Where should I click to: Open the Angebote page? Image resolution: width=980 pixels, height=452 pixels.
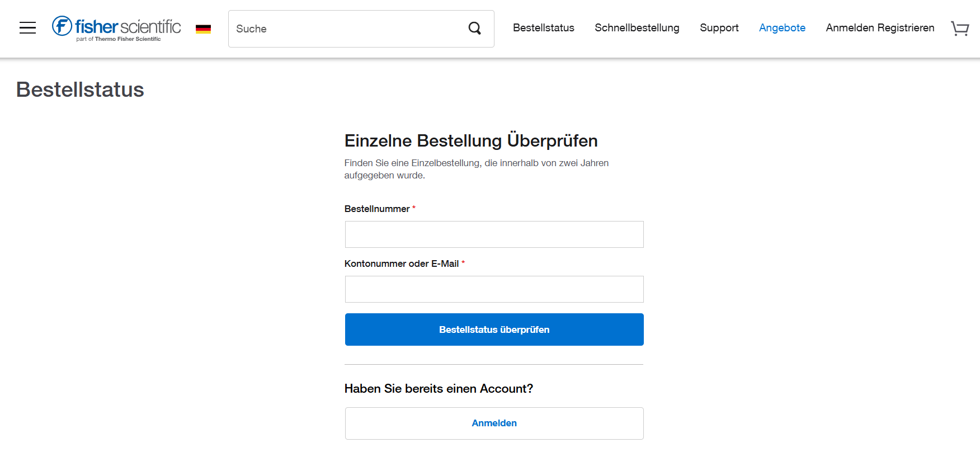pos(782,27)
